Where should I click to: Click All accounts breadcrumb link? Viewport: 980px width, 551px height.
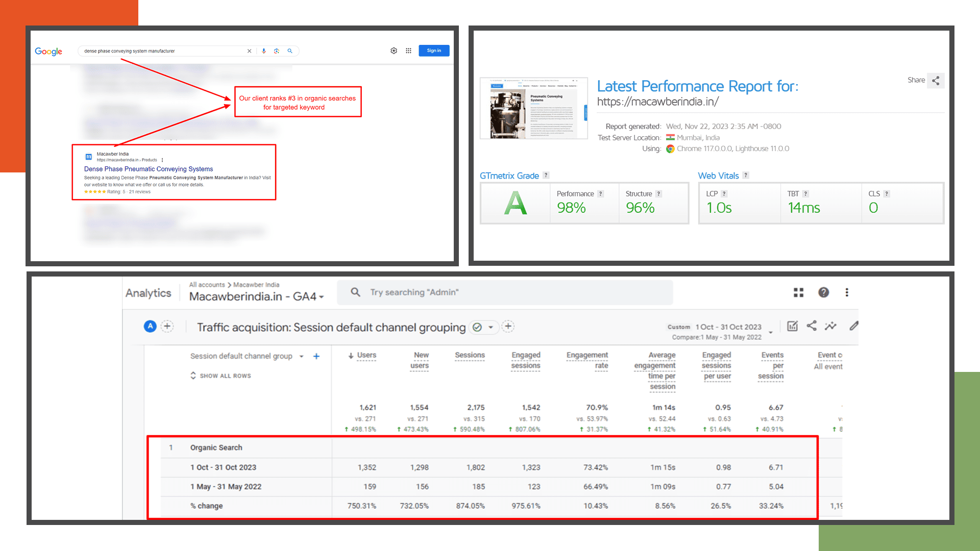207,285
